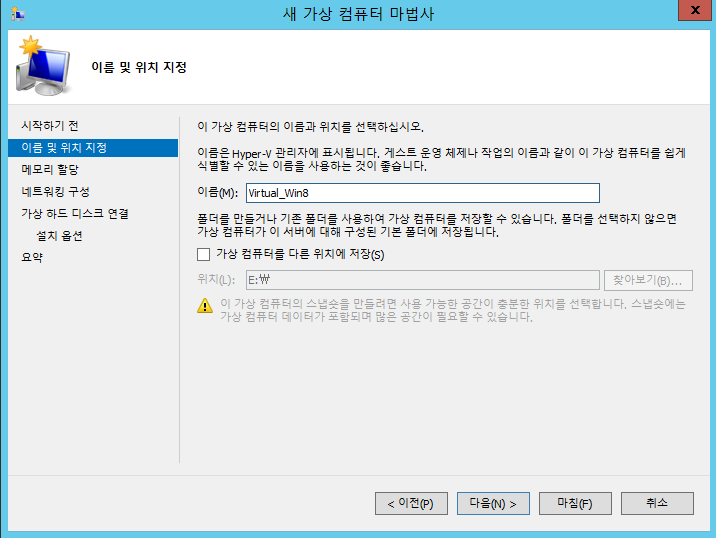The height and width of the screenshot is (538, 716).
Task: Click the '< 이전(P)' button
Action: (411, 503)
